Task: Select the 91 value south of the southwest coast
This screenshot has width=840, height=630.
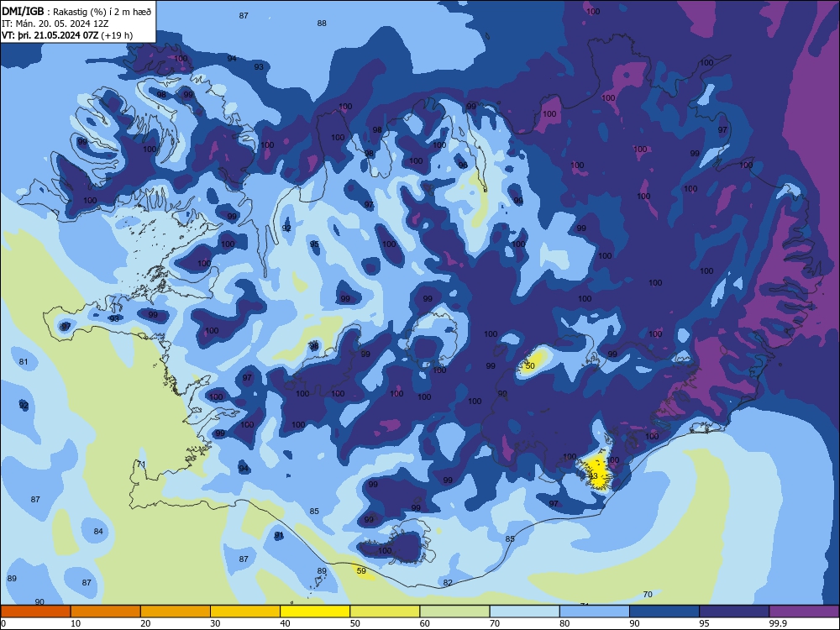Action: click(x=279, y=535)
